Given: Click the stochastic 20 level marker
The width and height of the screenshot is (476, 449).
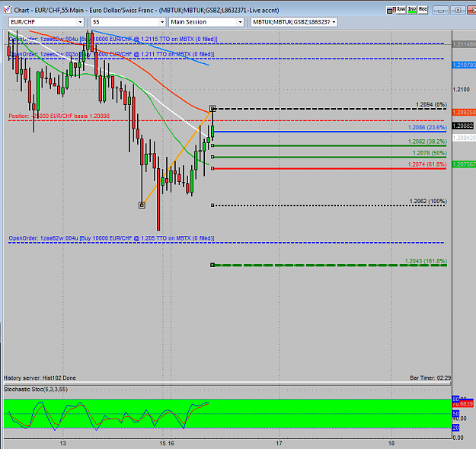Looking at the screenshot, I should pyautogui.click(x=455, y=428).
